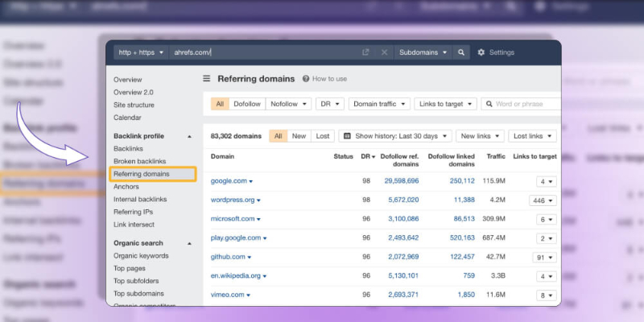Open Overview 2.0 in the sidebar
The height and width of the screenshot is (322, 644).
coord(134,93)
